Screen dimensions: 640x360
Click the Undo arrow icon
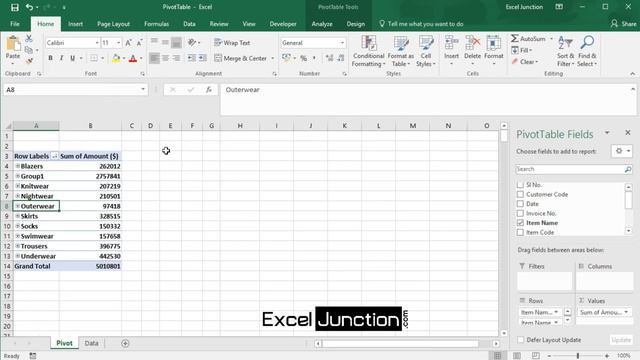(x=29, y=7)
